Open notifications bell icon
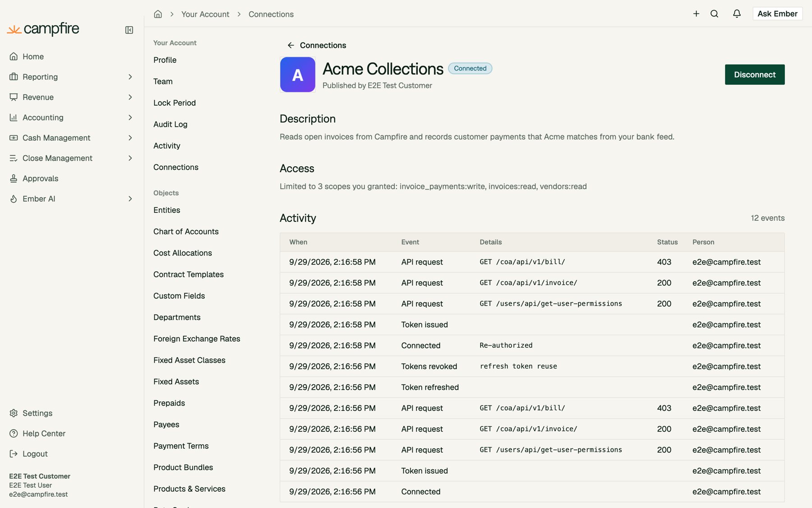Image resolution: width=812 pixels, height=508 pixels. [737, 14]
